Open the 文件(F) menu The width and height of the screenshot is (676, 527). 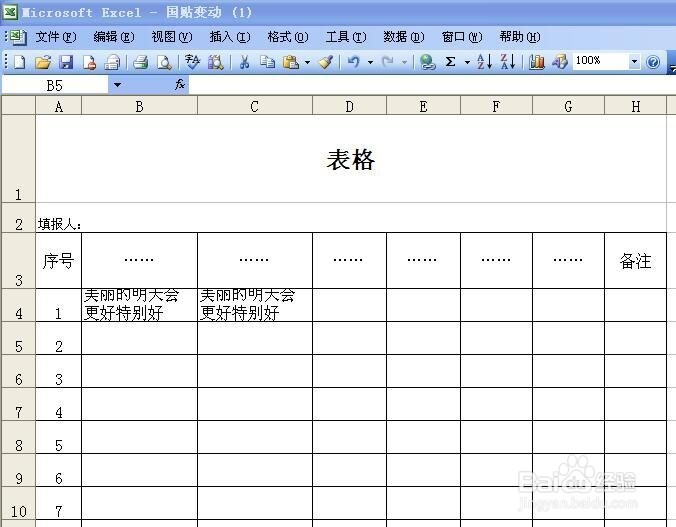(56, 37)
